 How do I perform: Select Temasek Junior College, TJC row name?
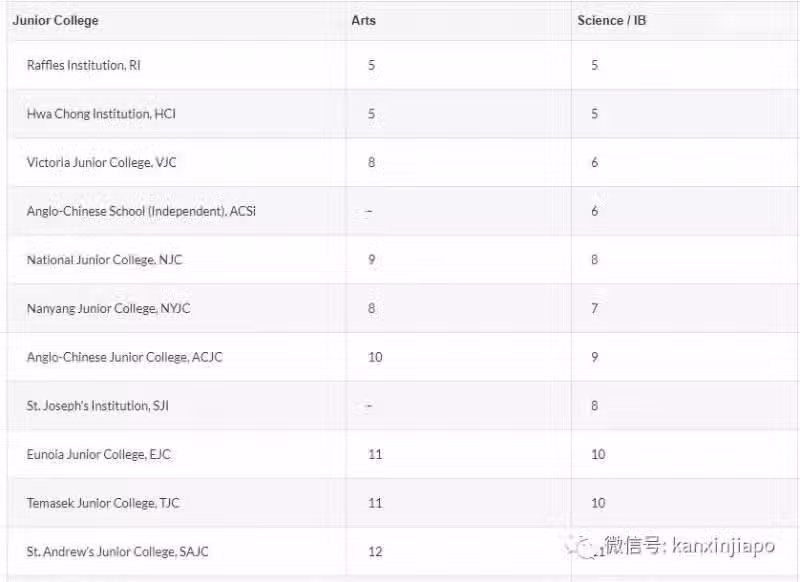103,503
